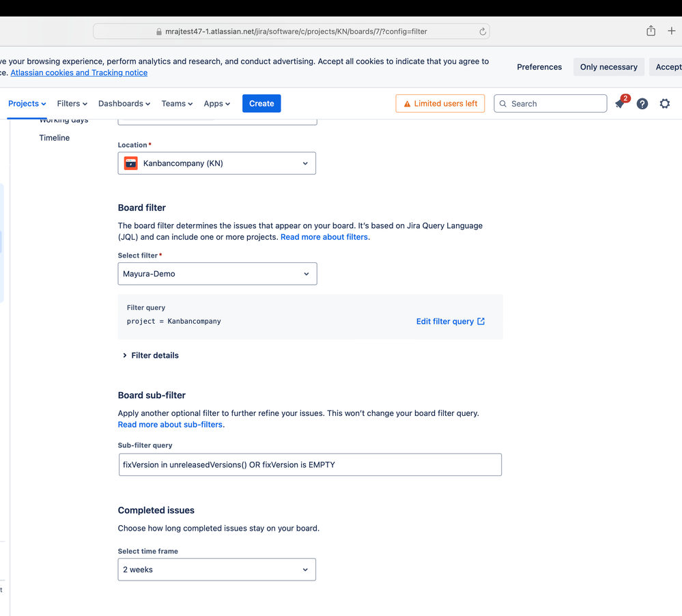682x616 pixels.
Task: Click the warning icon in Limited users left
Action: 407,104
